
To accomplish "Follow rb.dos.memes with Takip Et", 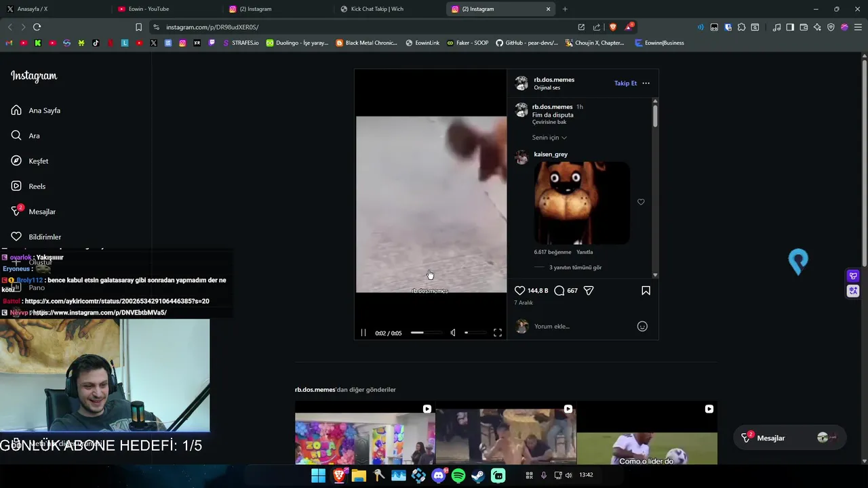I will [x=625, y=83].
